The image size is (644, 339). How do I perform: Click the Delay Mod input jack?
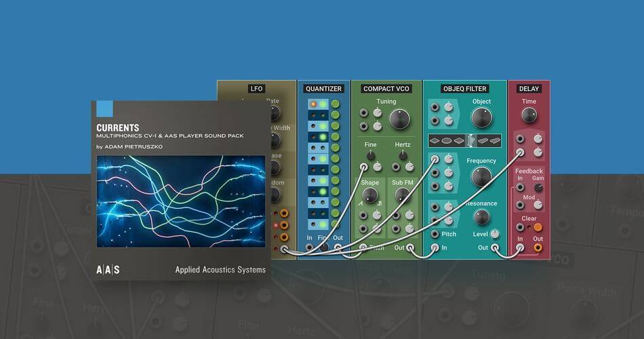click(x=520, y=205)
